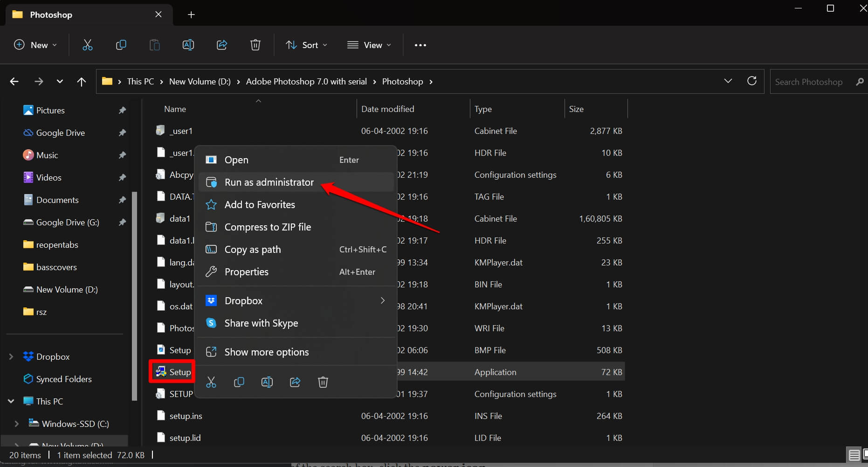The image size is (868, 467).
Task: Click the Copy icon in the toolbar
Action: 121,45
